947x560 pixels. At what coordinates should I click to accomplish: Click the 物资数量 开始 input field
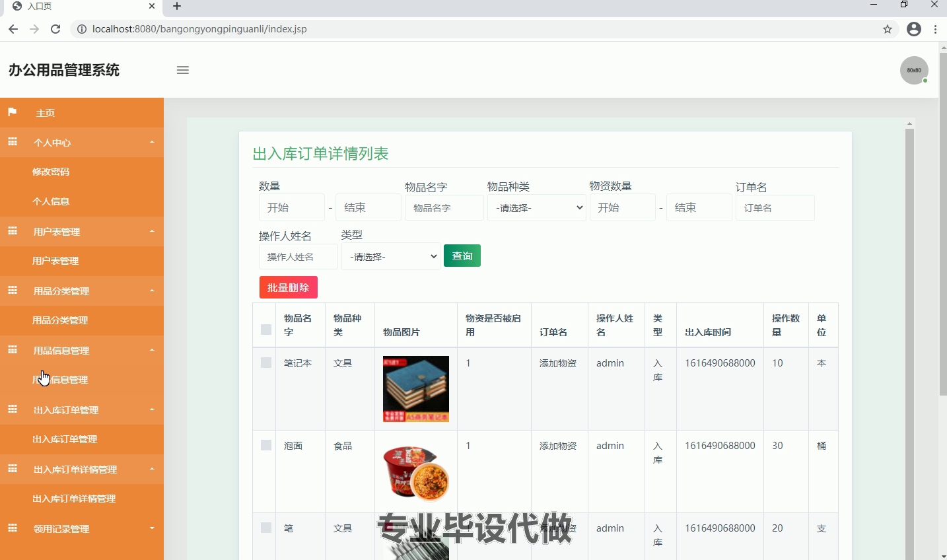point(623,207)
